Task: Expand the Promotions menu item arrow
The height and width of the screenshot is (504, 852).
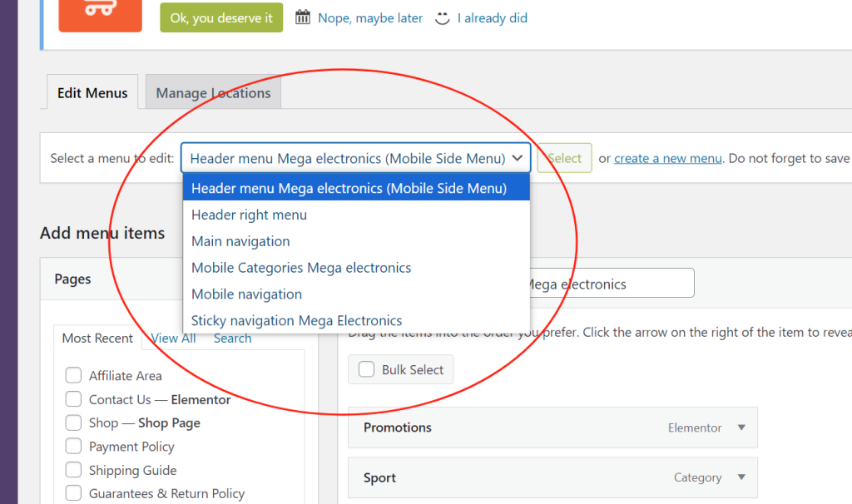Action: tap(741, 427)
